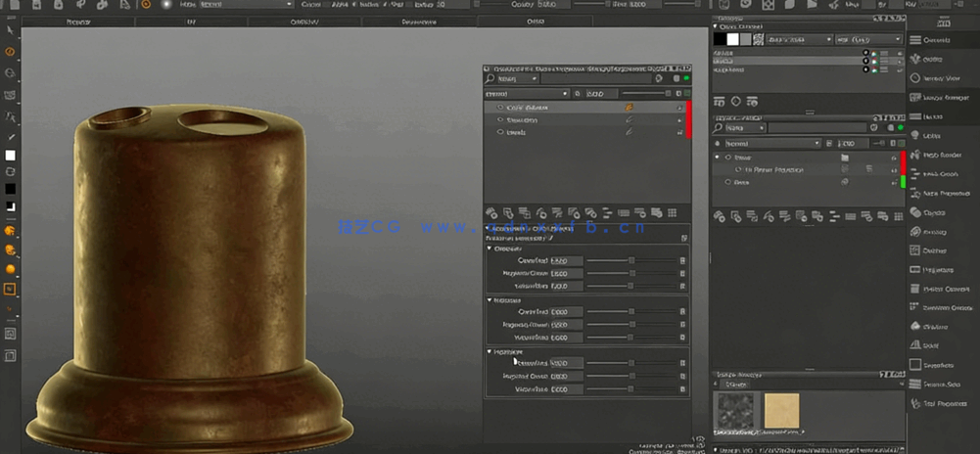Click the grid icon ending floating panel's layer toolbar

click(673, 213)
